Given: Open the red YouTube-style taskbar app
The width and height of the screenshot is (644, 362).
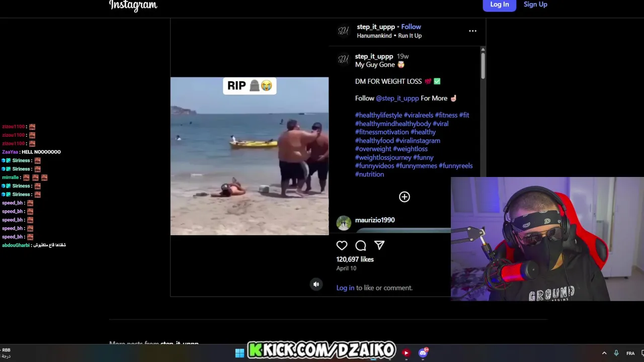Looking at the screenshot, I should click(406, 353).
